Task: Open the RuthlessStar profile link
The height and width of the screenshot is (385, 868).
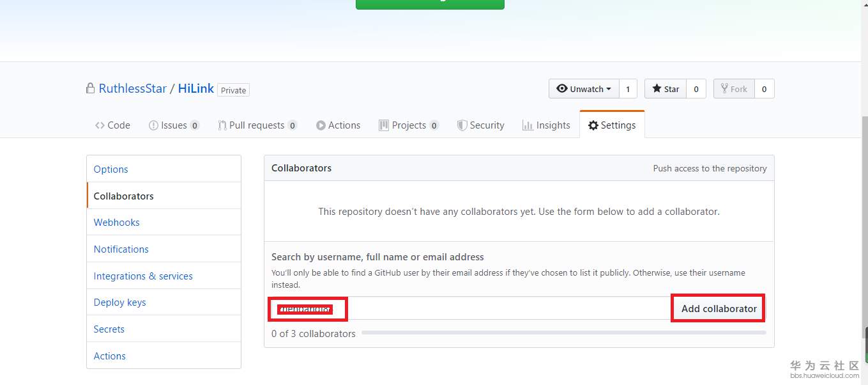Action: (x=133, y=89)
